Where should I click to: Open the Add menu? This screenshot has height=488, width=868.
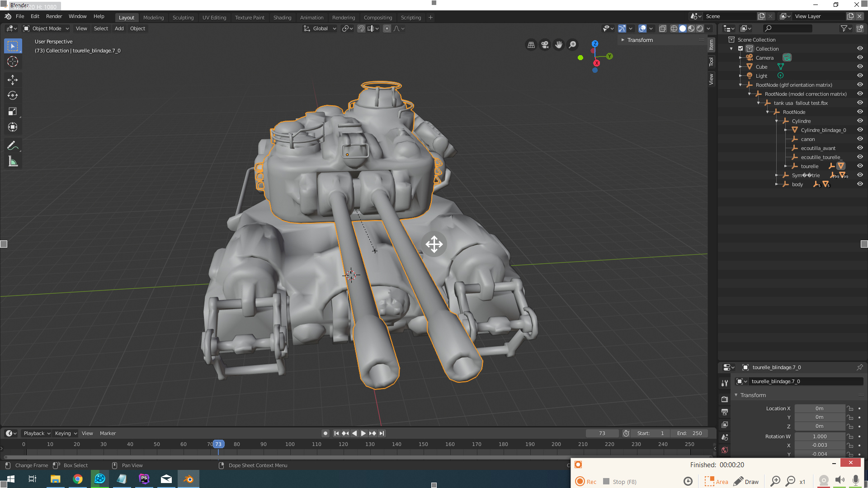coord(118,28)
